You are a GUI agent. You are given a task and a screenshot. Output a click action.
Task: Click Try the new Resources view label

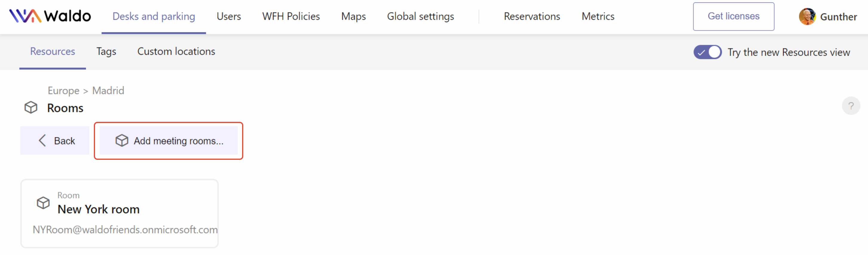pos(788,53)
